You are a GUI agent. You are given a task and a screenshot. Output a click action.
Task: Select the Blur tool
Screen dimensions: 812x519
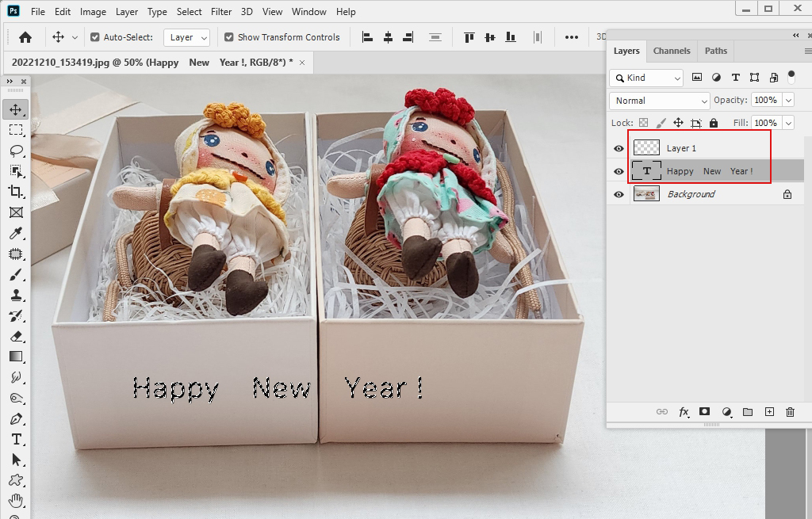click(16, 377)
